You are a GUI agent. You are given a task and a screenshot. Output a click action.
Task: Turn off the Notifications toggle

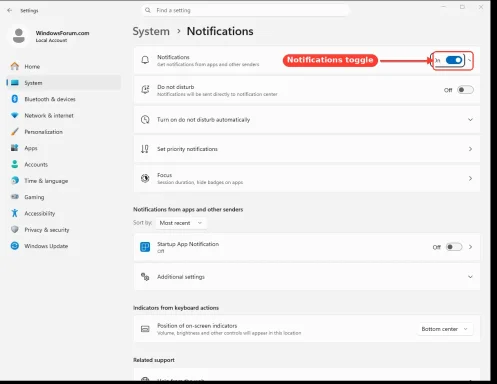click(454, 60)
